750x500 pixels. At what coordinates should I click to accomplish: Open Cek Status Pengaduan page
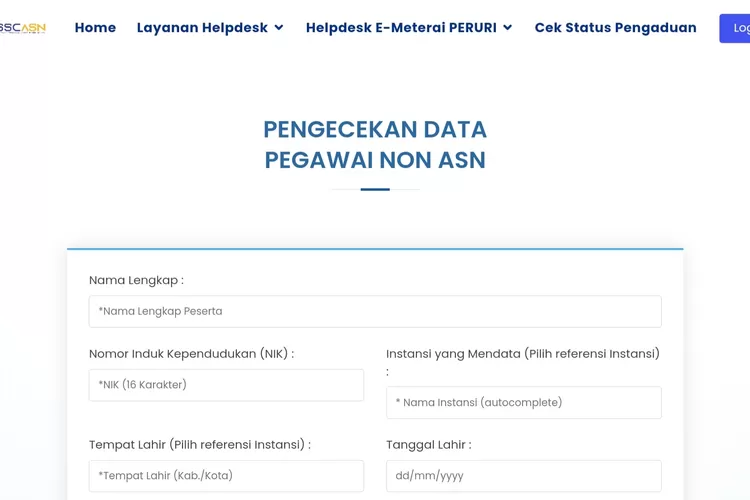(x=615, y=28)
